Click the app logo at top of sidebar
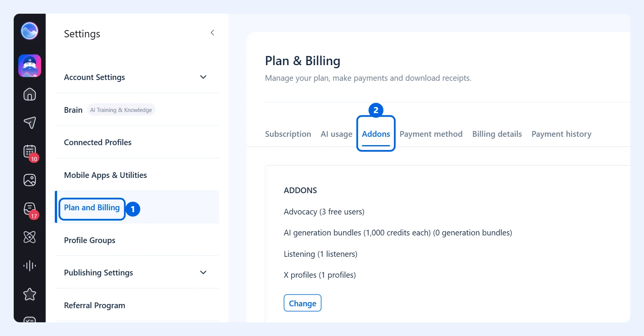644x336 pixels. tap(29, 31)
